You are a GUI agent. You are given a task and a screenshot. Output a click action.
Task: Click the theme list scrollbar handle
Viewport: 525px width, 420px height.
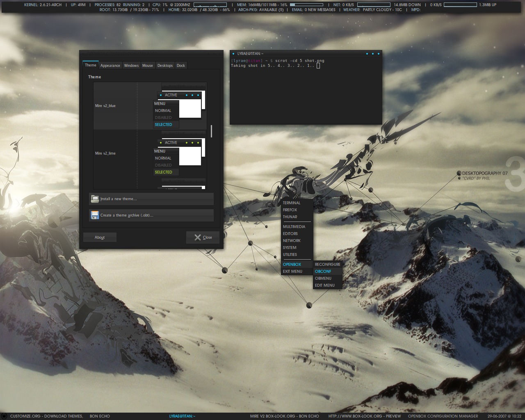pos(211,131)
